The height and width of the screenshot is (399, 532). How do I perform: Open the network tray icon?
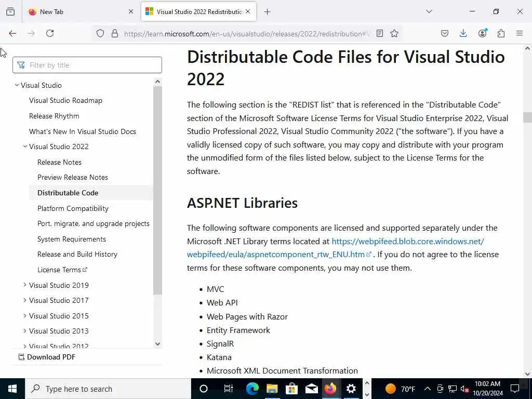pyautogui.click(x=453, y=389)
